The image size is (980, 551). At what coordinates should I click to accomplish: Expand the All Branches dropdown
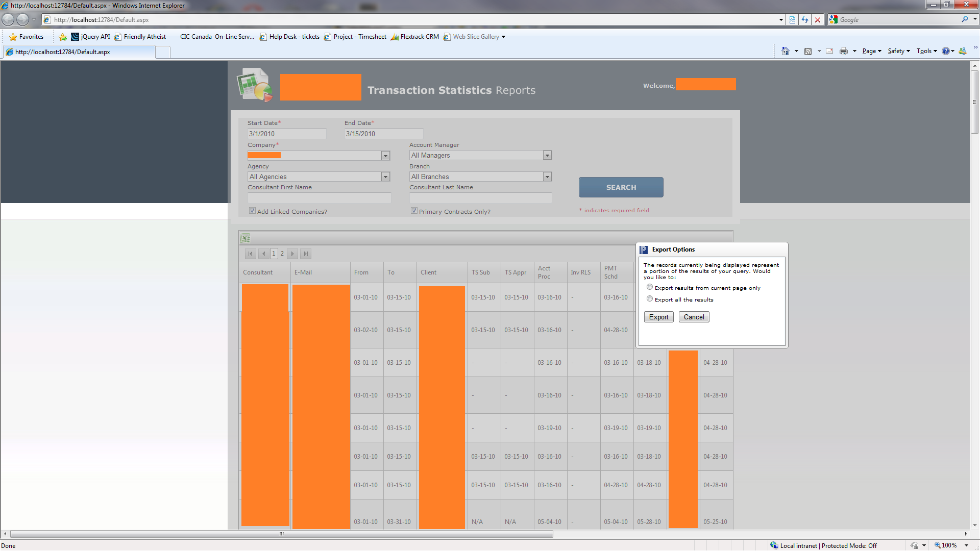pos(547,177)
